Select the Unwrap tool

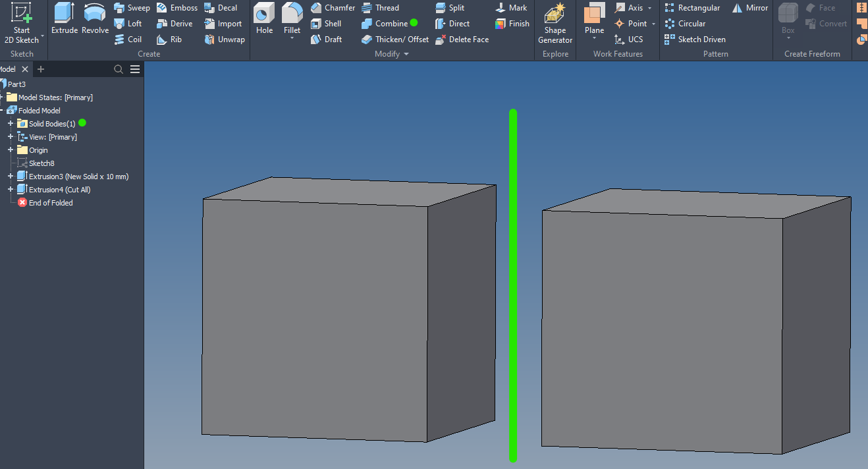[x=225, y=40]
